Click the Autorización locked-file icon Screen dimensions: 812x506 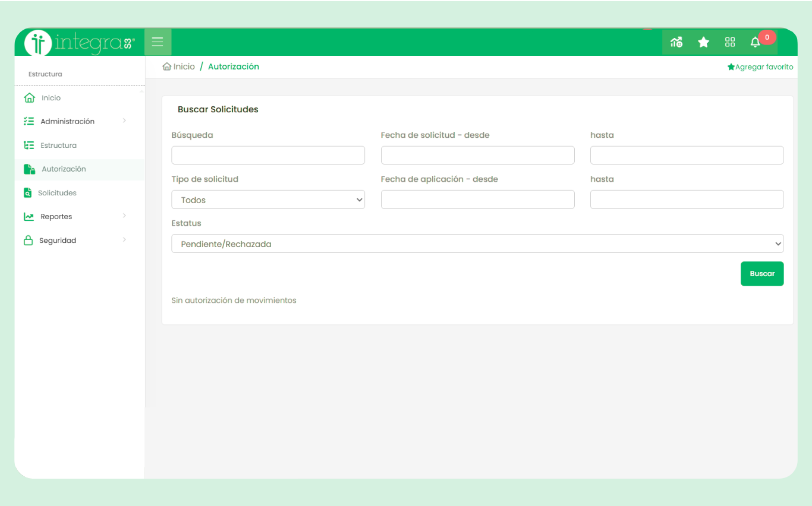(x=29, y=169)
